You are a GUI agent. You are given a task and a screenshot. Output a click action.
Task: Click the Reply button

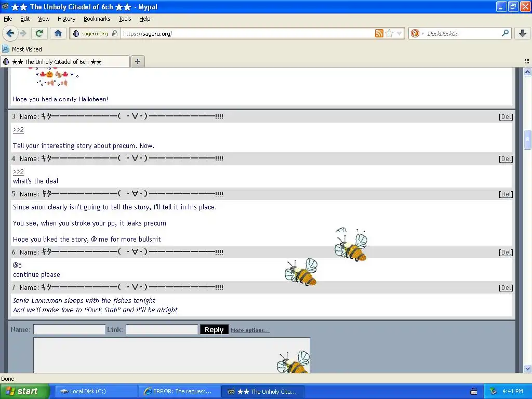coord(214,329)
